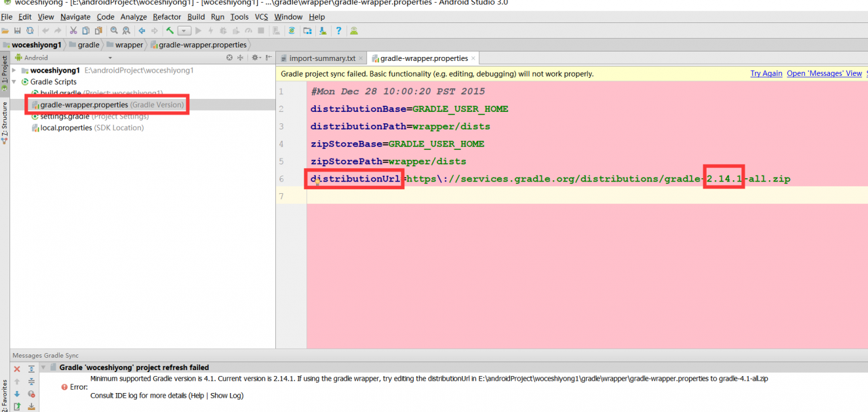Click Expand All icon in Messages panel
This screenshot has height=412, width=868.
tap(31, 369)
